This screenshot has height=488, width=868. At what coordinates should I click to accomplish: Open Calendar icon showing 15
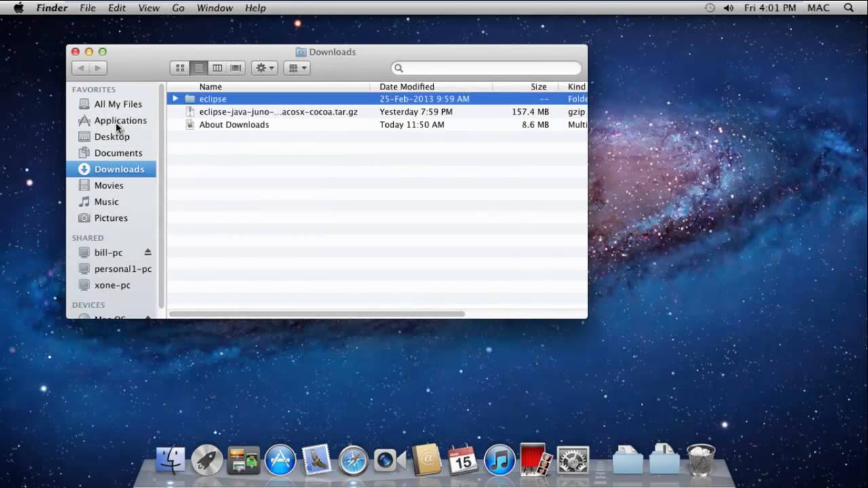click(463, 460)
